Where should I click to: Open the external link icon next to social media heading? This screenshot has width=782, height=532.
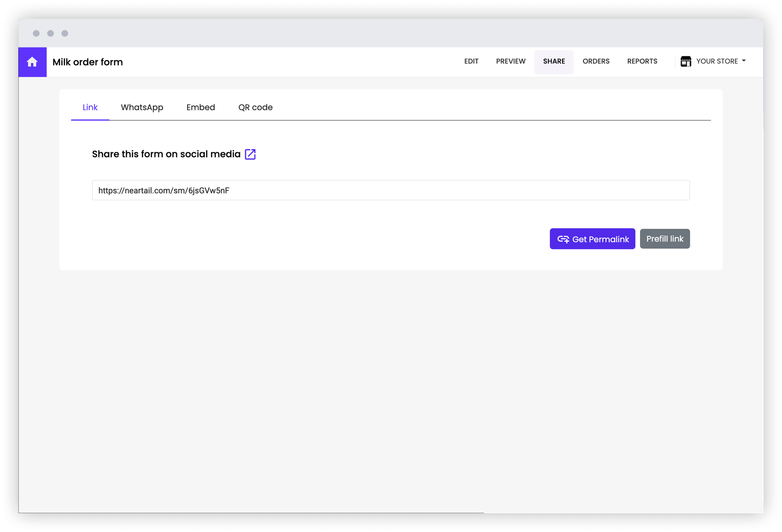click(x=250, y=154)
